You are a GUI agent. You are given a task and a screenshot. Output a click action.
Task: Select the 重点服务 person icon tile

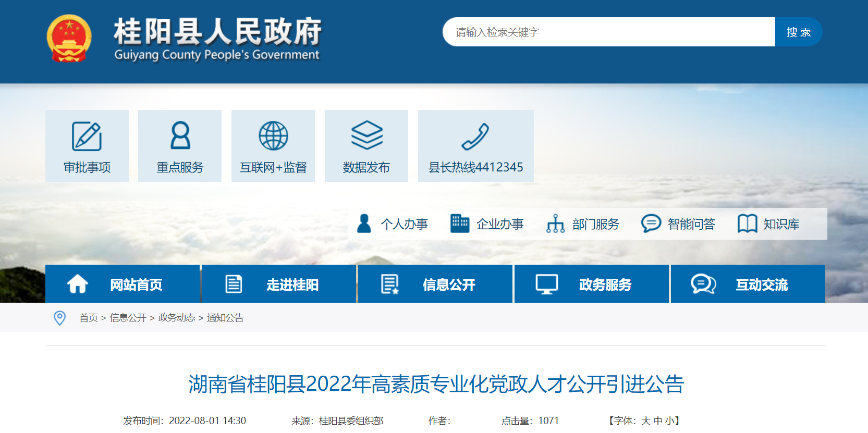[180, 136]
